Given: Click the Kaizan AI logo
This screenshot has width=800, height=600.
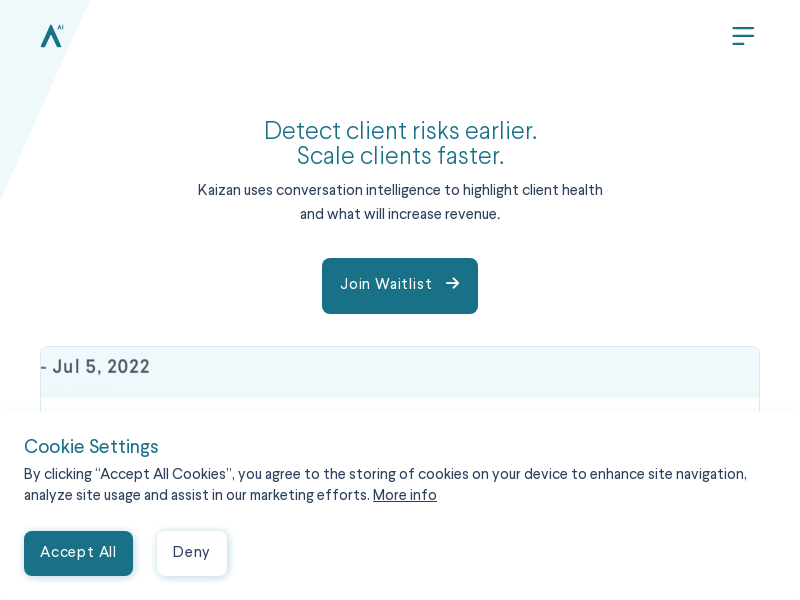Looking at the screenshot, I should (x=52, y=36).
